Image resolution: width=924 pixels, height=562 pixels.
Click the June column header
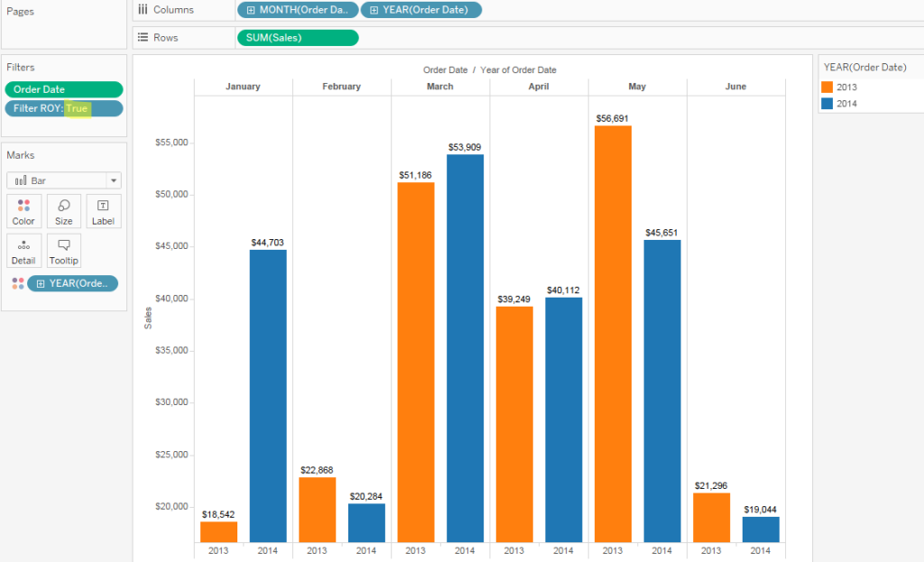pyautogui.click(x=735, y=87)
